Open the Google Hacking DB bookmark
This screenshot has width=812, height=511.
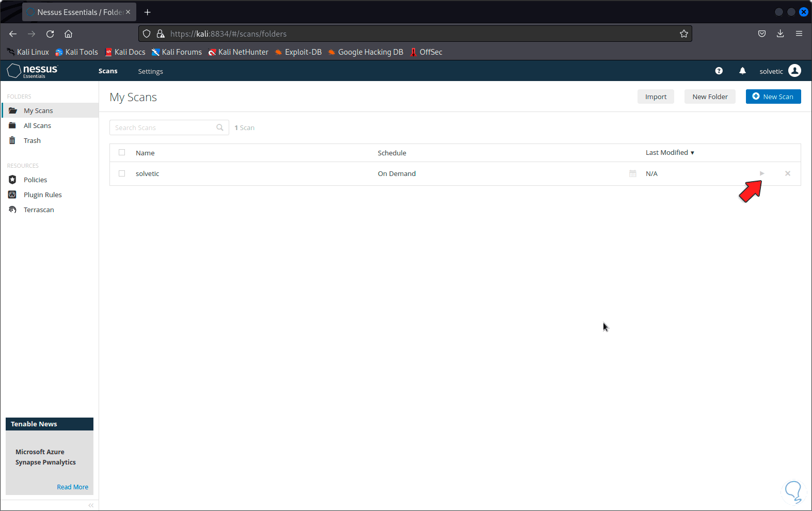coord(365,52)
